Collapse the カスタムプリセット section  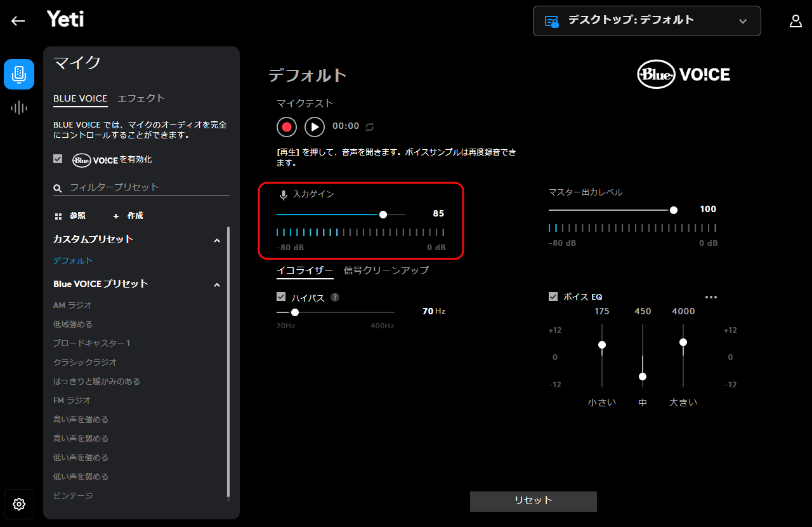coord(217,241)
